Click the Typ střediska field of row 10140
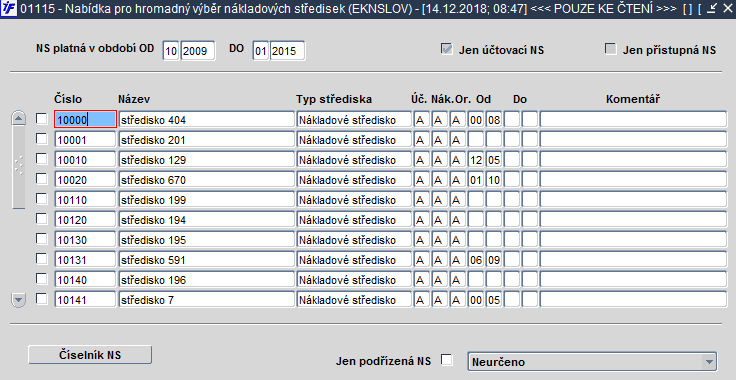 [354, 280]
